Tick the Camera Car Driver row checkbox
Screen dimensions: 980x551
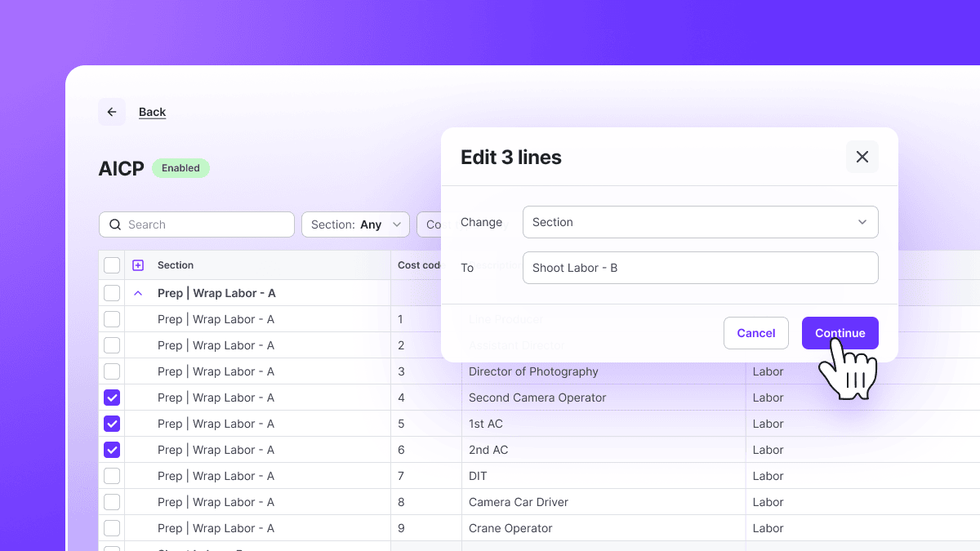tap(112, 502)
